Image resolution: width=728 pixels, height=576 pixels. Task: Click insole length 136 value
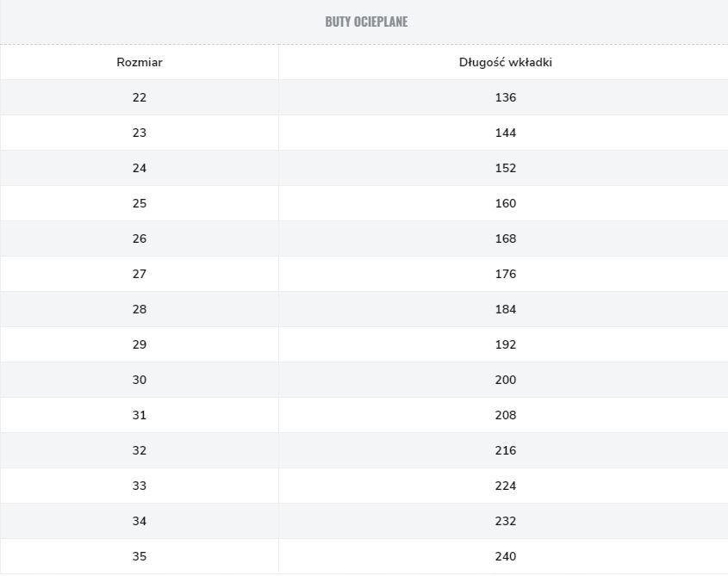[506, 97]
